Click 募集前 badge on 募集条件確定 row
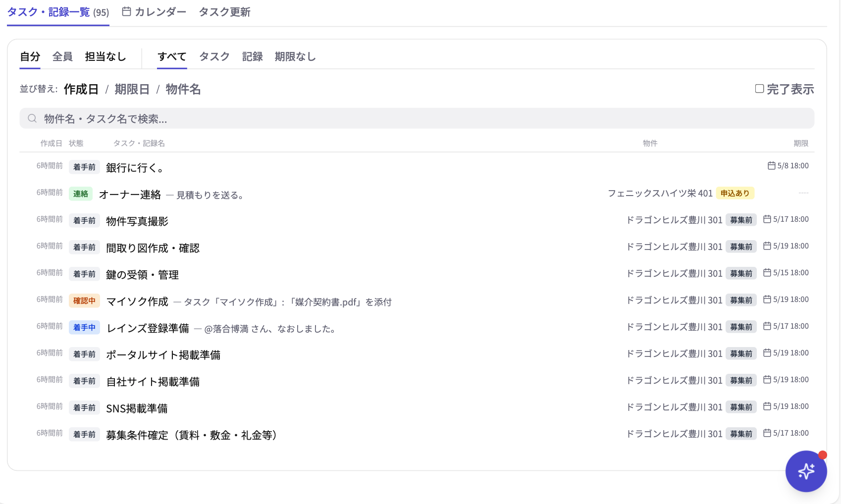Screen dimensions: 841x504 (x=741, y=434)
